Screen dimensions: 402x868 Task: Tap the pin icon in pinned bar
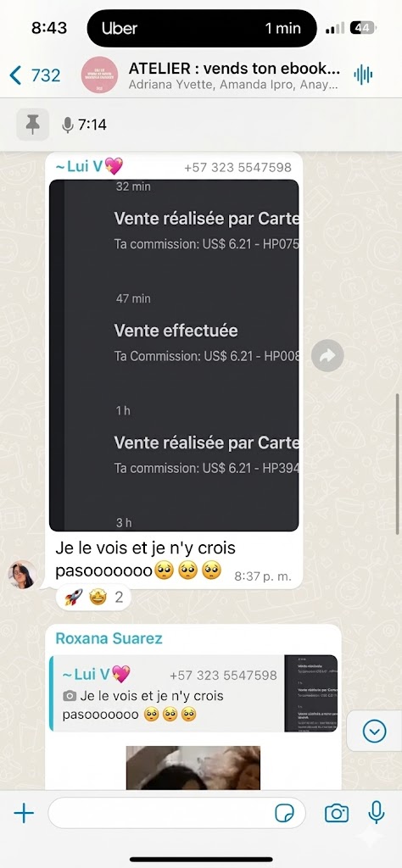(33, 125)
